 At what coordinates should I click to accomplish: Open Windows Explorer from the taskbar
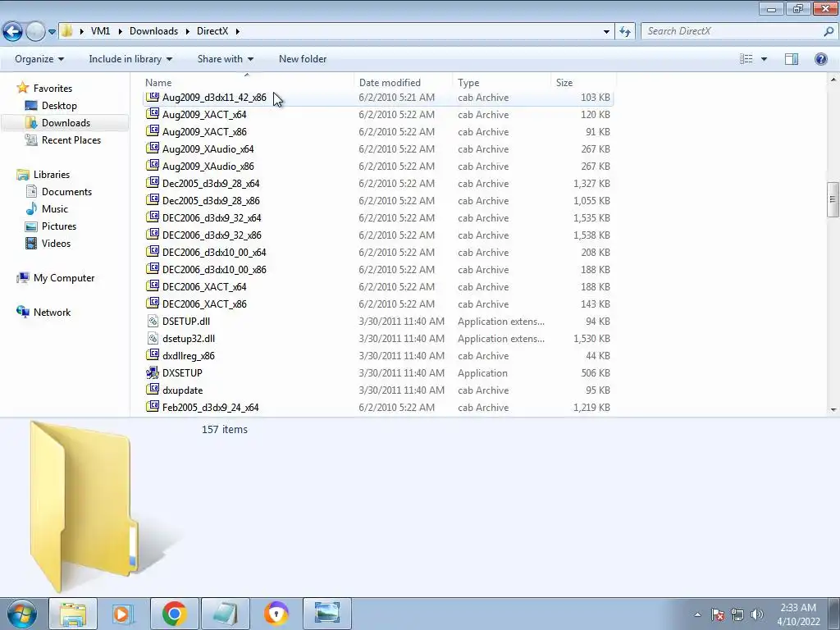point(73,614)
